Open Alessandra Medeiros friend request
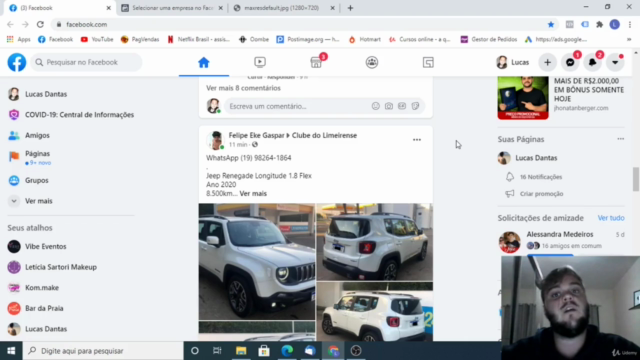This screenshot has width=640, height=360. (560, 234)
